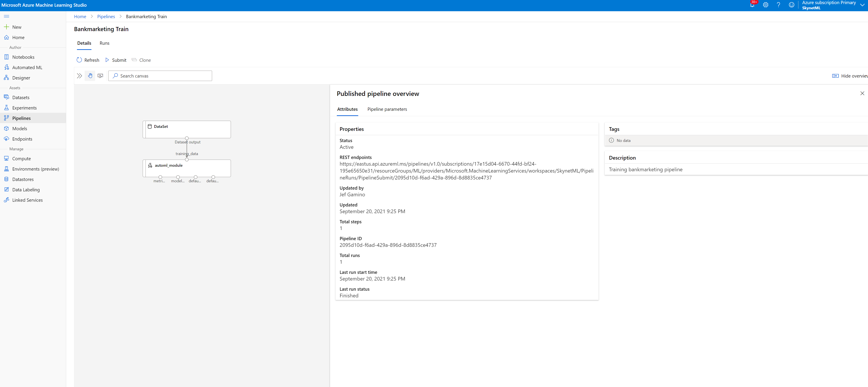This screenshot has height=387, width=868.
Task: Open the notifications bell with 30+ alerts
Action: click(x=752, y=5)
